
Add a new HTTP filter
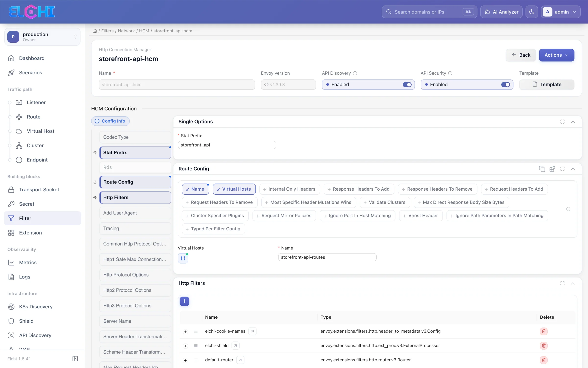[x=184, y=301]
